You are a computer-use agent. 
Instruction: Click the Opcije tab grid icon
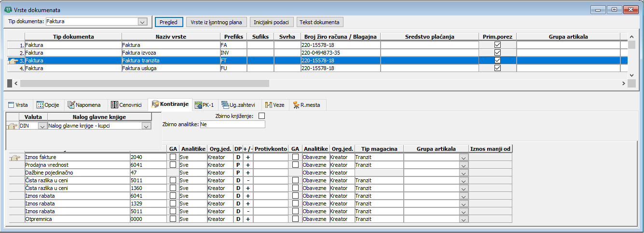tap(40, 105)
